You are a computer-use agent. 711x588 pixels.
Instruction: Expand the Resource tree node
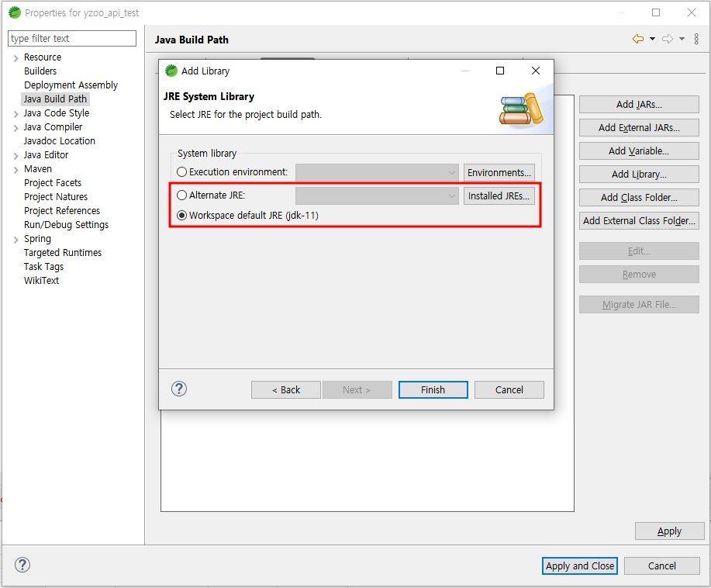click(x=16, y=58)
